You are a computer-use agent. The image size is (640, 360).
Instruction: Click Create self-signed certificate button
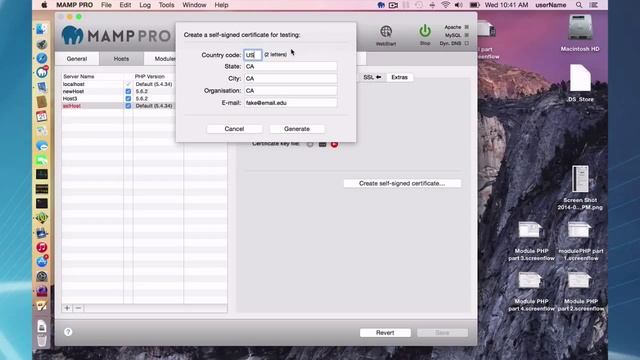click(x=402, y=184)
